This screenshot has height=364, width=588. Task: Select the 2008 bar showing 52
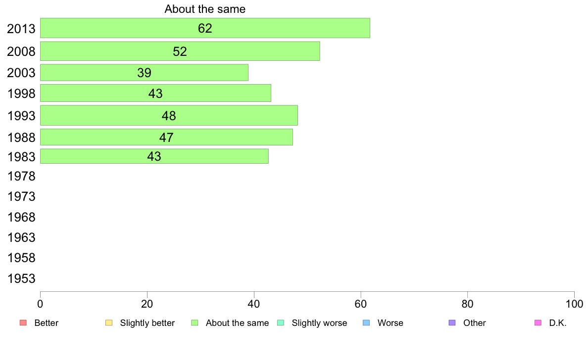[x=180, y=51]
